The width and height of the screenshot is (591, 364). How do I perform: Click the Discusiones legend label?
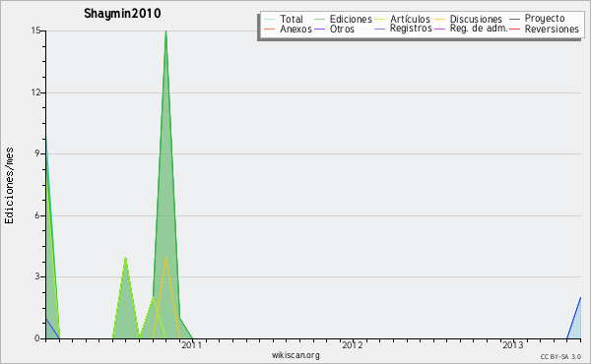(476, 19)
